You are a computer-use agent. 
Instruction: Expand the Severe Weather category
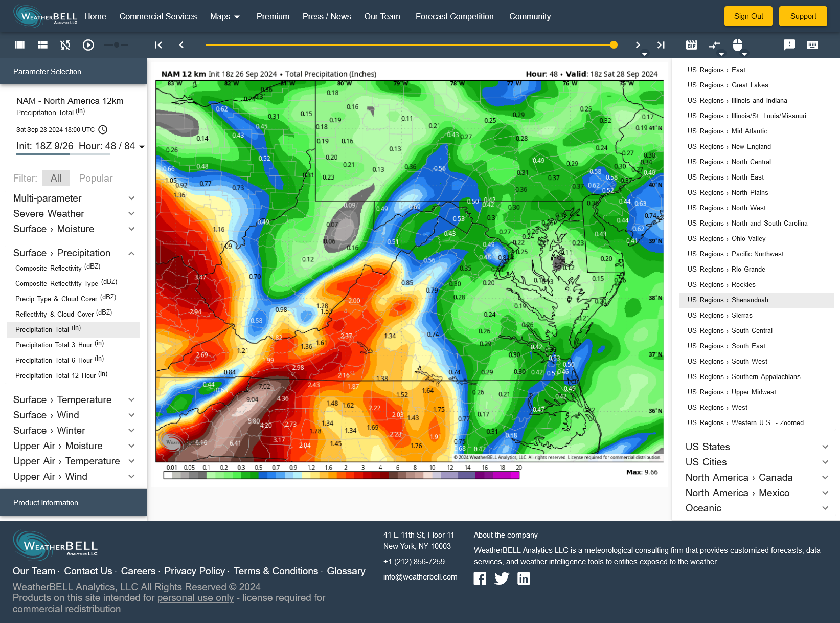pos(74,214)
